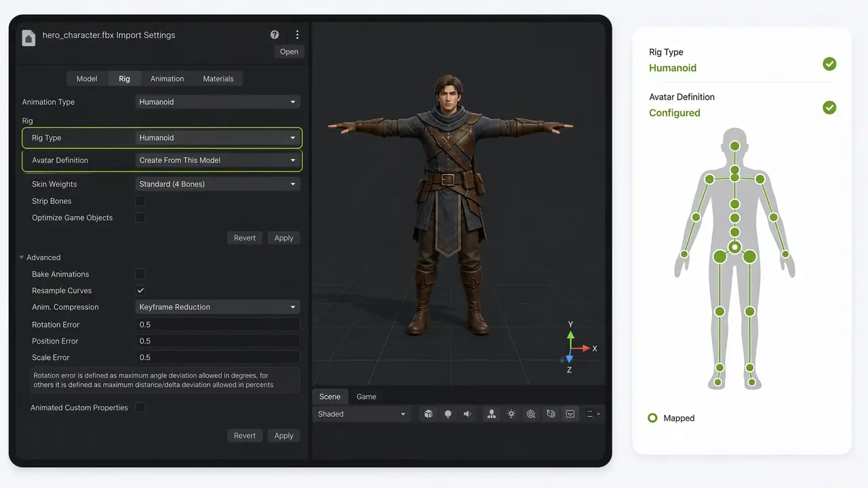Click the Rig Type green check icon
This screenshot has height=488, width=868.
point(829,64)
